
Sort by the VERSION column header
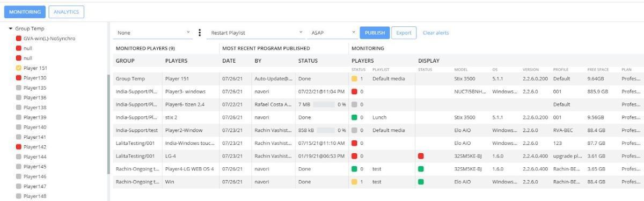click(531, 70)
